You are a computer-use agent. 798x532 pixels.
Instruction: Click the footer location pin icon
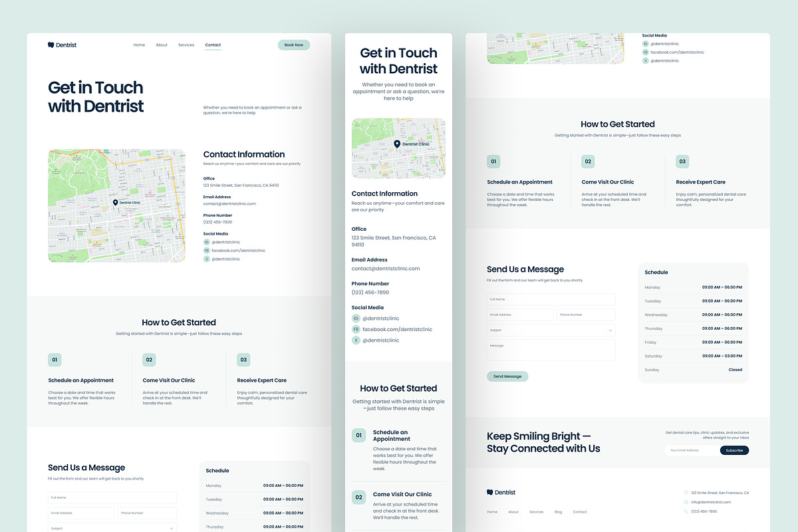(686, 493)
